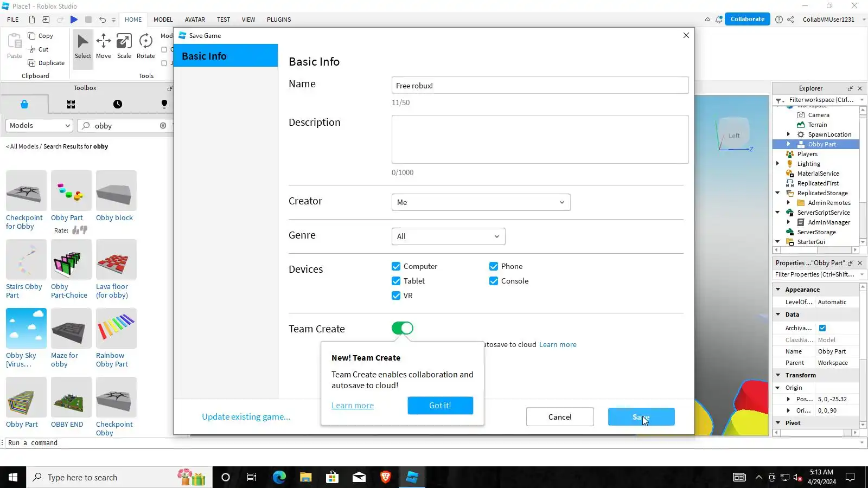Screen dimensions: 868x488
Task: Click the game Name input field
Action: [x=540, y=85]
